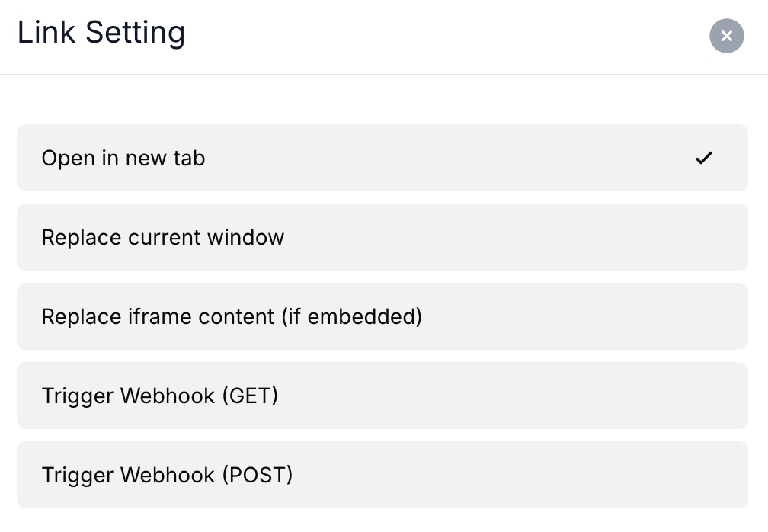Click the checkmark beside Open in new tab
This screenshot has width=768, height=532.
click(x=703, y=158)
